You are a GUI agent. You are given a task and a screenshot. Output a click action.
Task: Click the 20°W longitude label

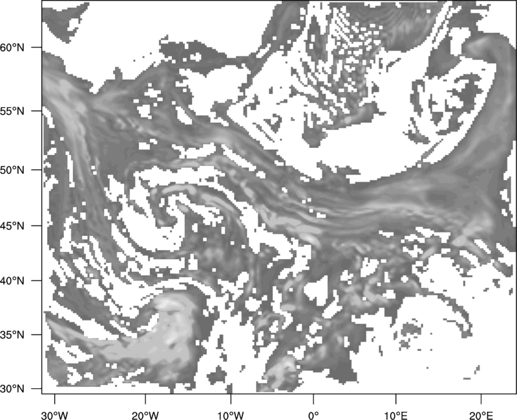[x=145, y=415]
